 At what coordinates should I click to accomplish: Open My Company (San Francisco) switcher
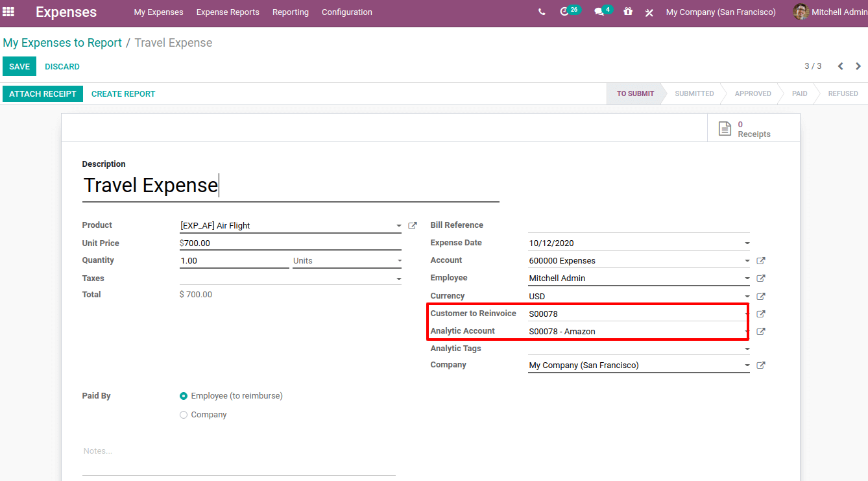pyautogui.click(x=721, y=12)
